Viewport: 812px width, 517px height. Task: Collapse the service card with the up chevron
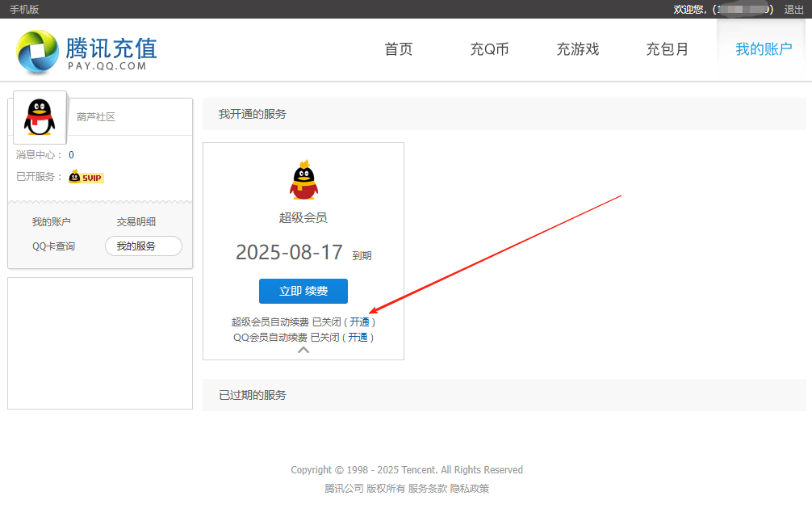coord(303,351)
